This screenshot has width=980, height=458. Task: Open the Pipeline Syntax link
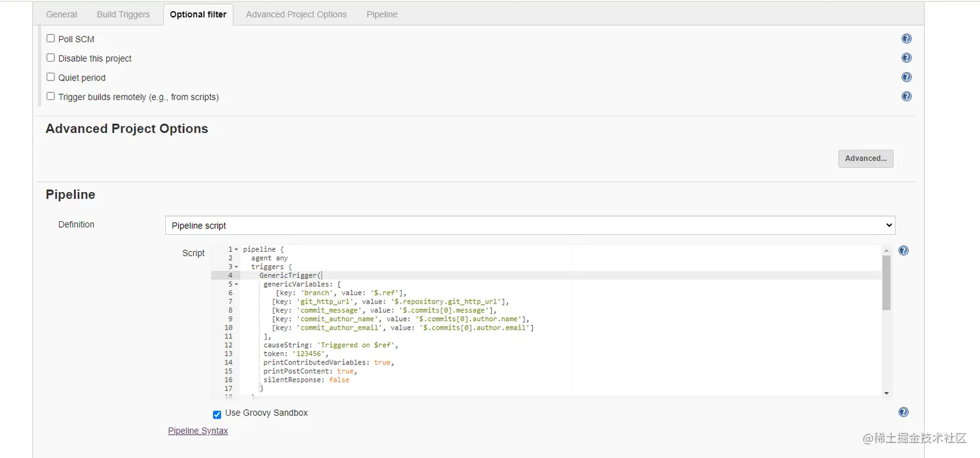pyautogui.click(x=198, y=431)
